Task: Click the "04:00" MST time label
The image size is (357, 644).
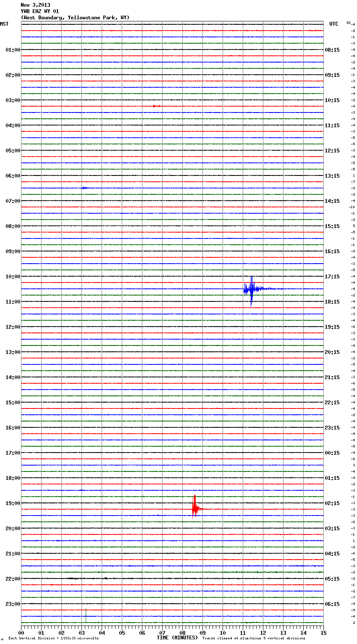Action: (x=13, y=126)
